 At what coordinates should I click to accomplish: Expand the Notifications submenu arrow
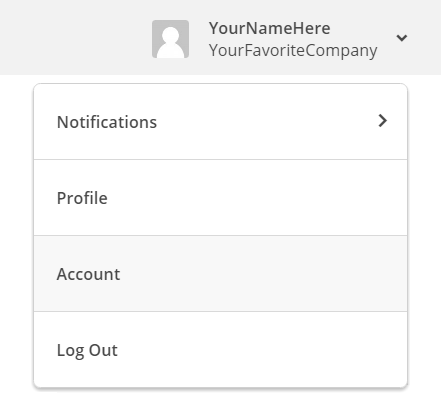pyautogui.click(x=383, y=121)
